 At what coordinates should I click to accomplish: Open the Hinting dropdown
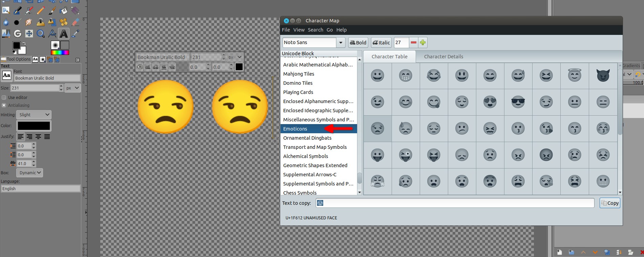[34, 115]
